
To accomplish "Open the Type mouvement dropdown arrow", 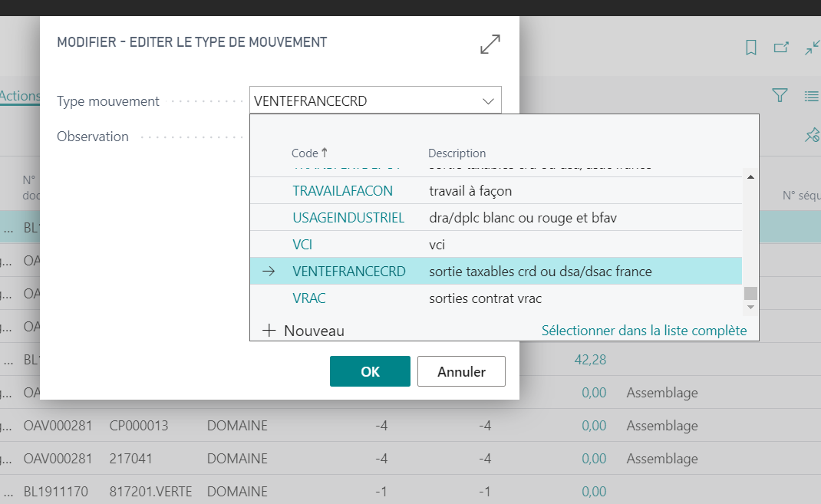I will (488, 101).
